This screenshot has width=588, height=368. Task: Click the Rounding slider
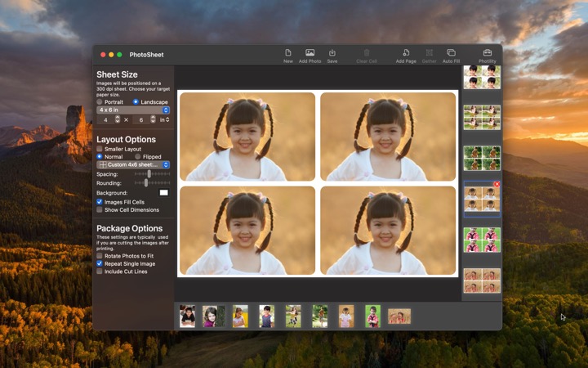click(x=152, y=183)
